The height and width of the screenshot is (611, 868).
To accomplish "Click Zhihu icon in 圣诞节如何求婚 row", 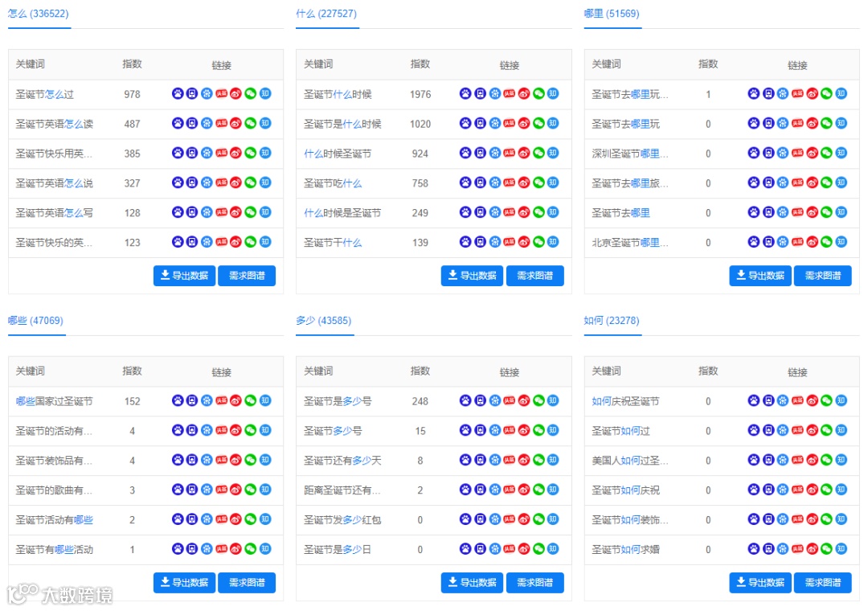I will [841, 549].
